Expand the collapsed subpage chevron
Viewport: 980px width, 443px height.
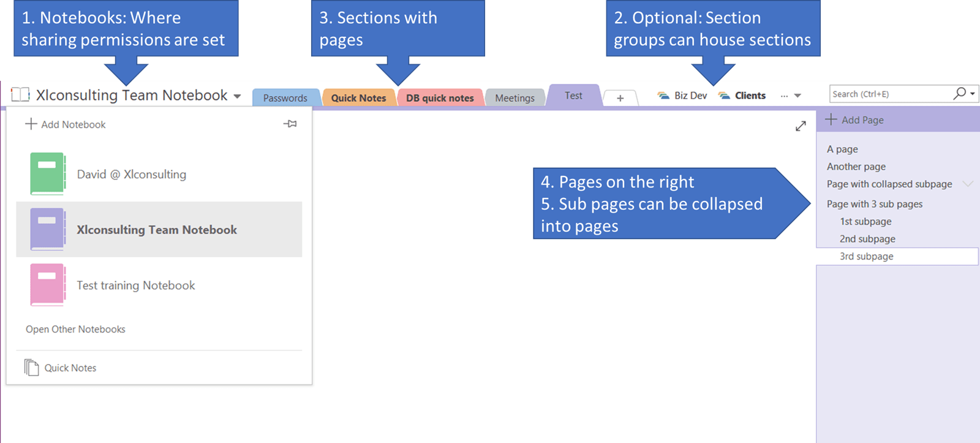[968, 184]
